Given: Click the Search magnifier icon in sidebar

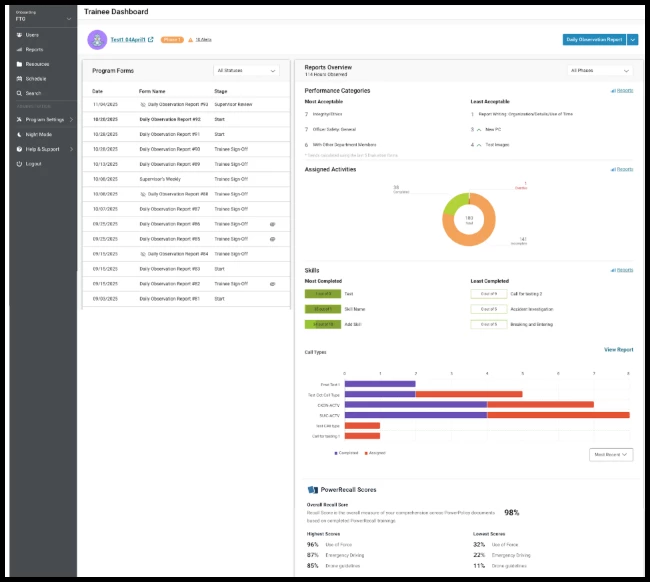Looking at the screenshot, I should (x=19, y=93).
